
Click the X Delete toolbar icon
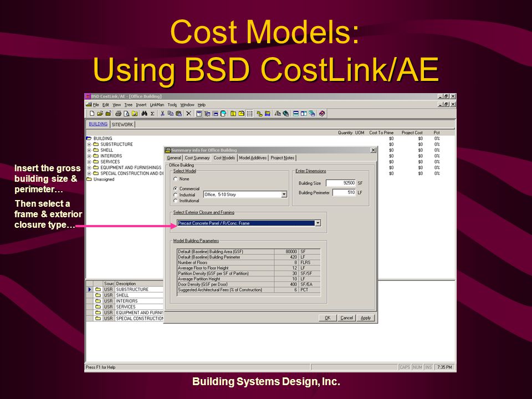pyautogui.click(x=188, y=113)
